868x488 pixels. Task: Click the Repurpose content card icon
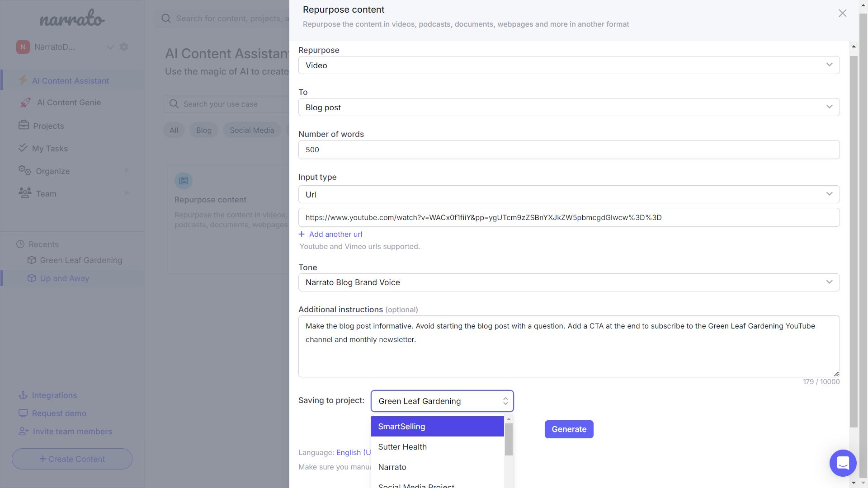(x=184, y=181)
